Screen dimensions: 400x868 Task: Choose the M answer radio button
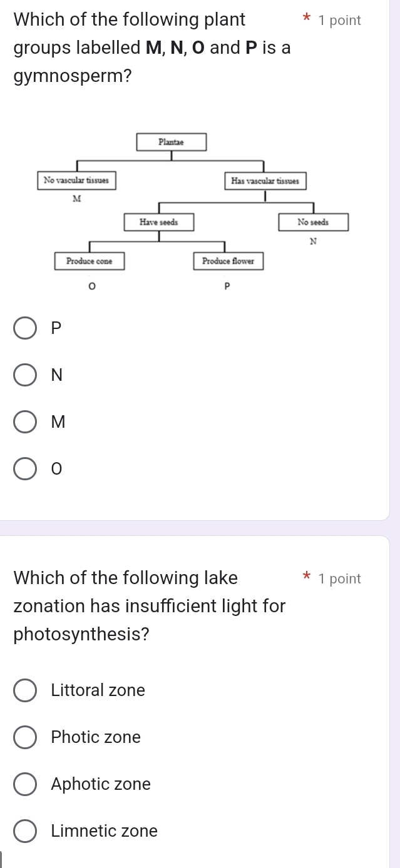click(x=25, y=422)
